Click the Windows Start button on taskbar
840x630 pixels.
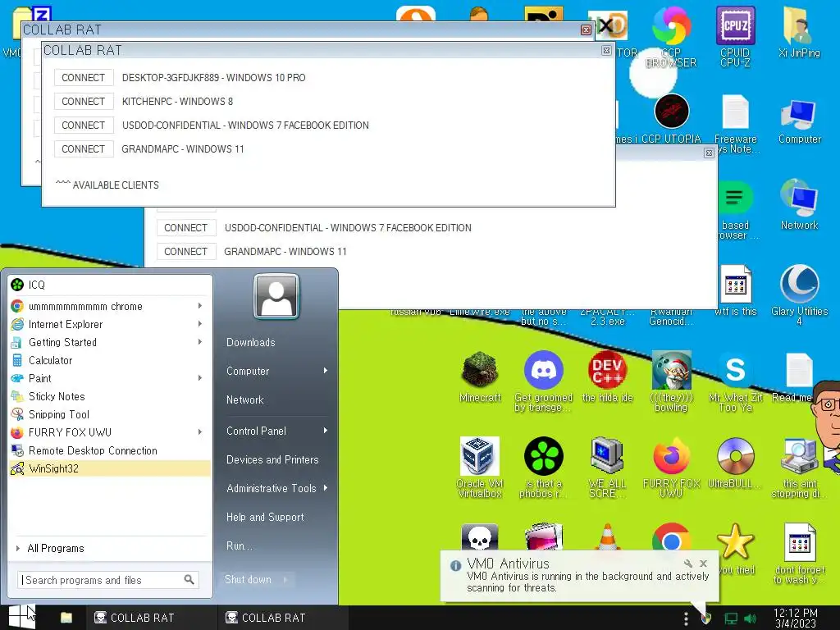pos(21,617)
